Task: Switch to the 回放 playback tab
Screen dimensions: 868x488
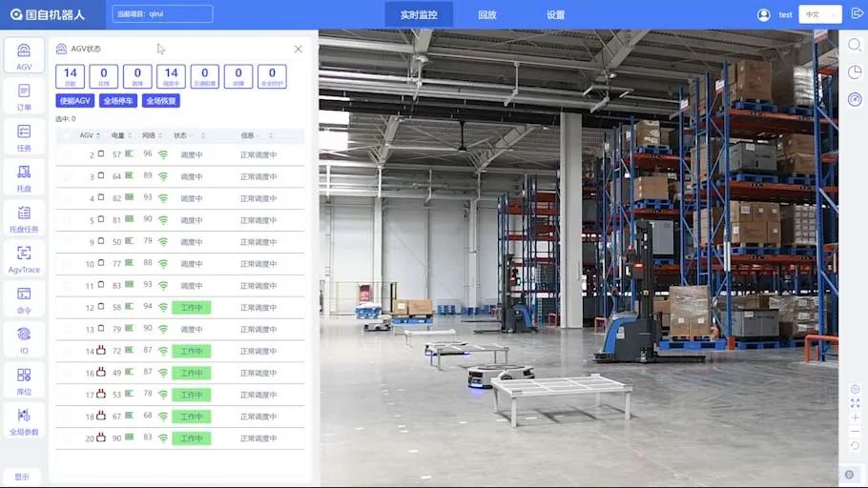Action: (487, 15)
